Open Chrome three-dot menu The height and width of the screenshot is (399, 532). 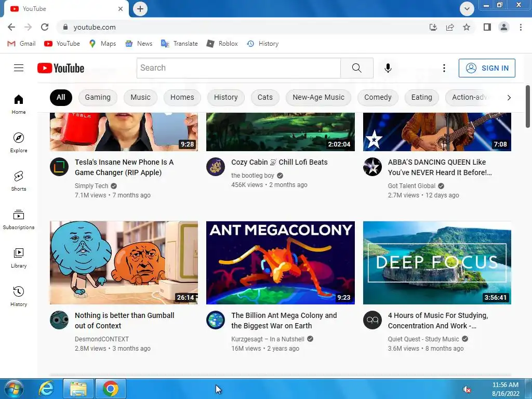(521, 27)
